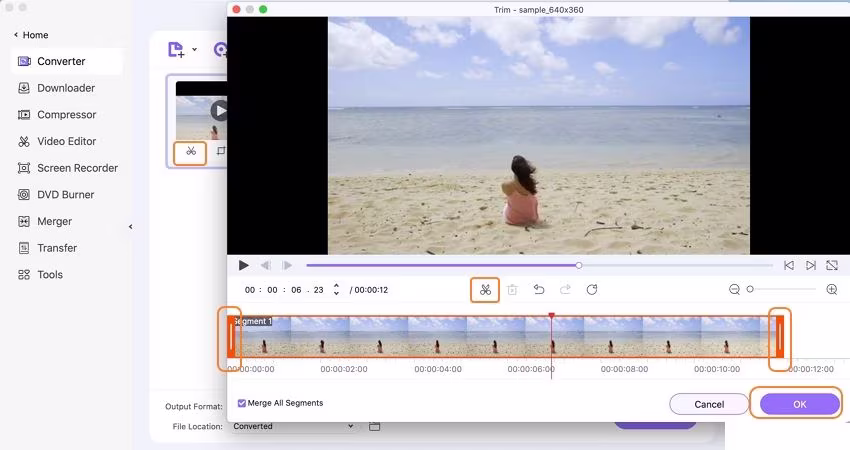This screenshot has height=450, width=850.
Task: Open the Video Editor section
Action: click(x=66, y=141)
